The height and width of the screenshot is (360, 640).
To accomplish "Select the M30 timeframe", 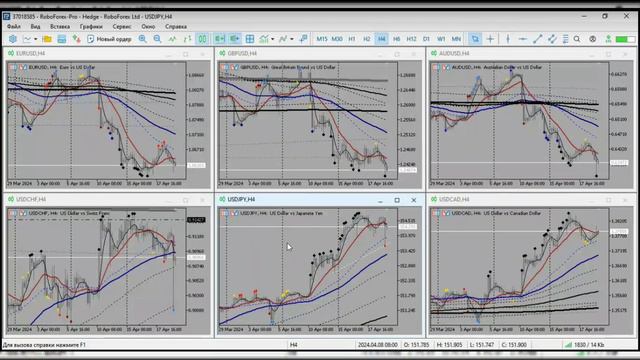I will [x=337, y=39].
